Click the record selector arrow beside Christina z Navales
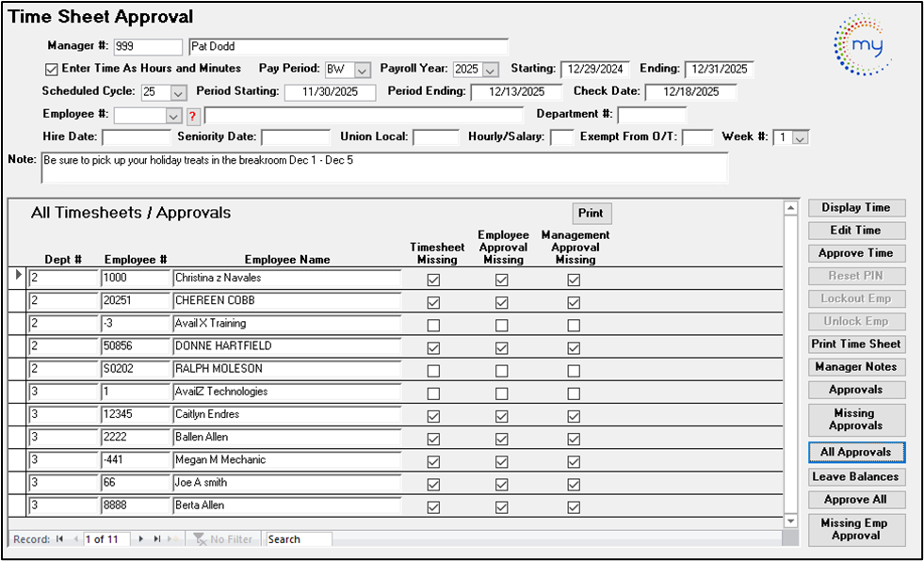The image size is (924, 561). point(19,277)
